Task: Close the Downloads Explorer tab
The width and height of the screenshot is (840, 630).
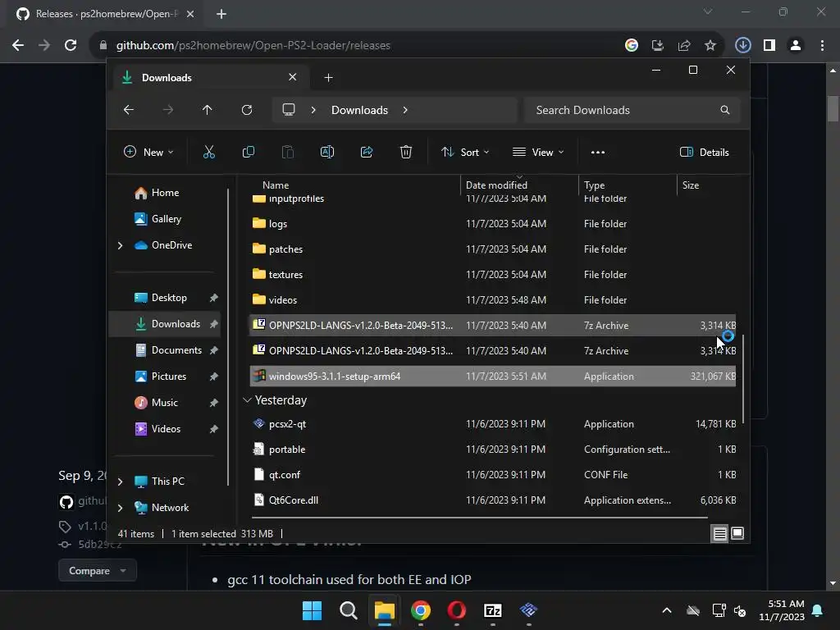Action: [x=293, y=77]
